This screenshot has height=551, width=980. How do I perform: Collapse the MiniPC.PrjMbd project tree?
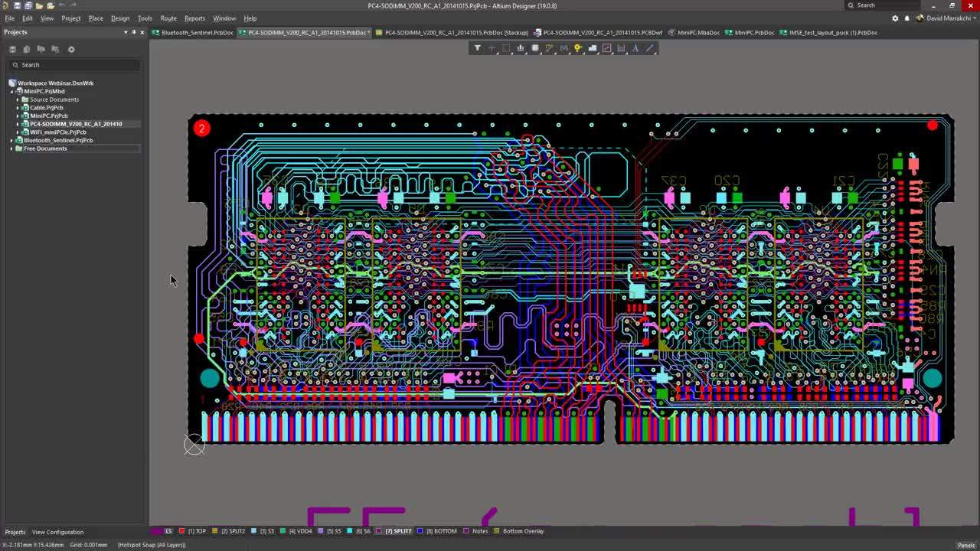click(11, 91)
